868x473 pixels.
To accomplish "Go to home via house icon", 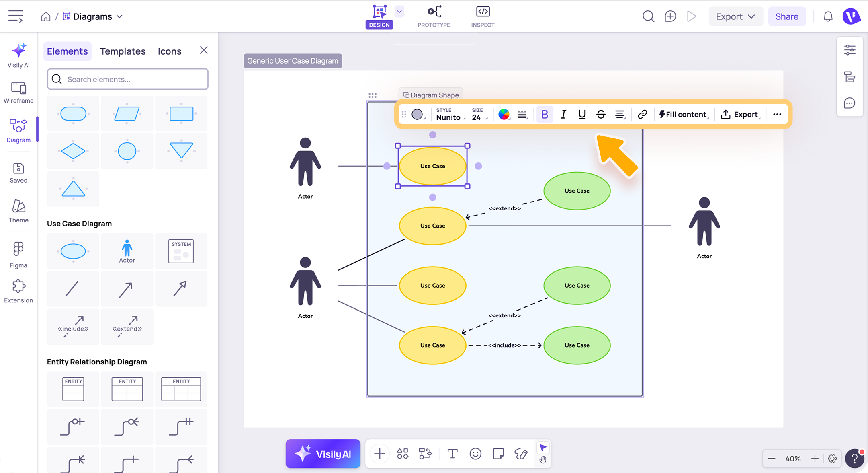I will pos(46,16).
